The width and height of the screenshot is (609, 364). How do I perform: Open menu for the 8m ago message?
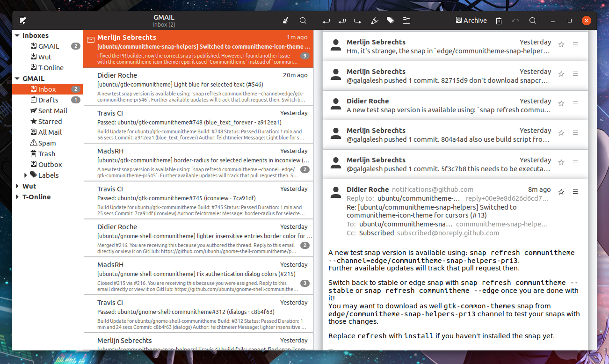click(x=575, y=192)
